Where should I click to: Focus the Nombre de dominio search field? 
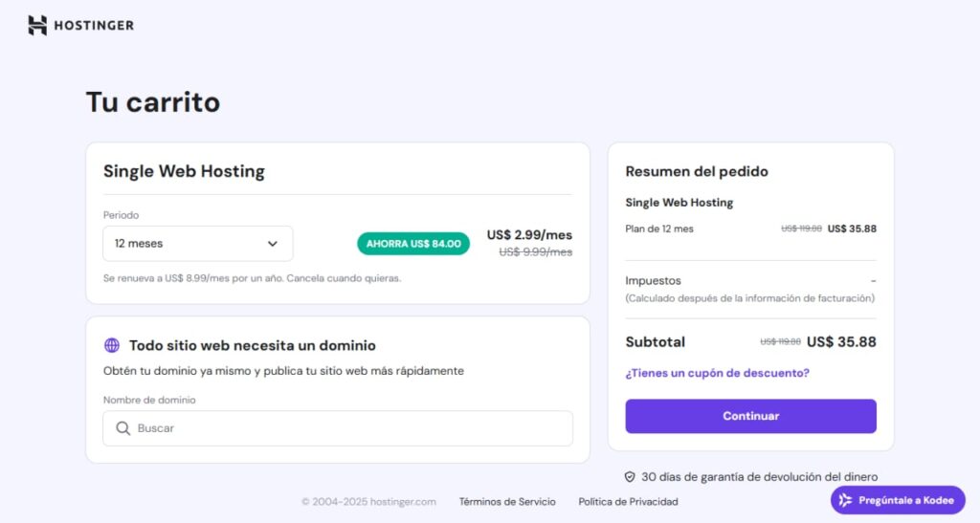point(349,428)
